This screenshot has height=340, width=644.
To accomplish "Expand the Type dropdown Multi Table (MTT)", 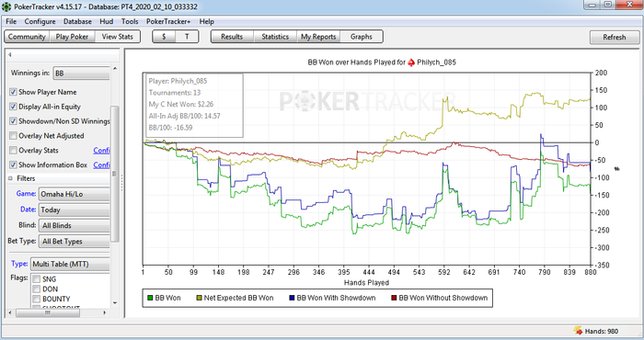I will (x=70, y=264).
